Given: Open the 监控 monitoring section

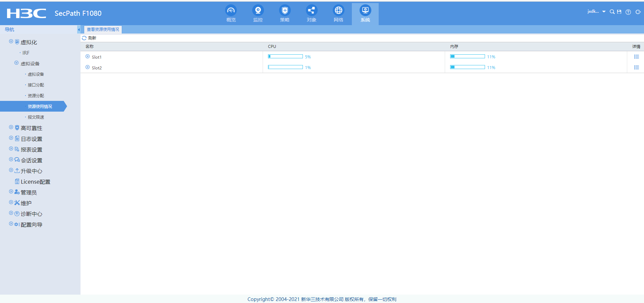Looking at the screenshot, I should click(258, 14).
